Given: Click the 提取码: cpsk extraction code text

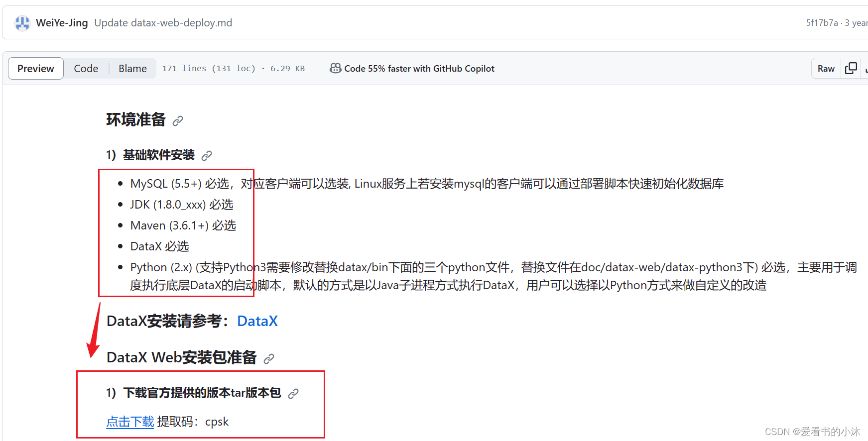Looking at the screenshot, I should click(193, 422).
